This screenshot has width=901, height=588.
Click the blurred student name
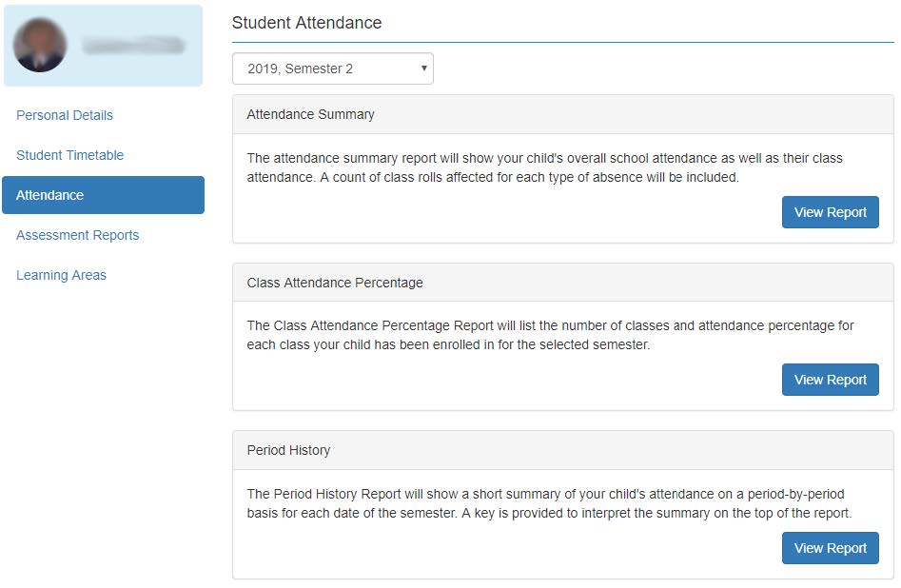click(132, 46)
